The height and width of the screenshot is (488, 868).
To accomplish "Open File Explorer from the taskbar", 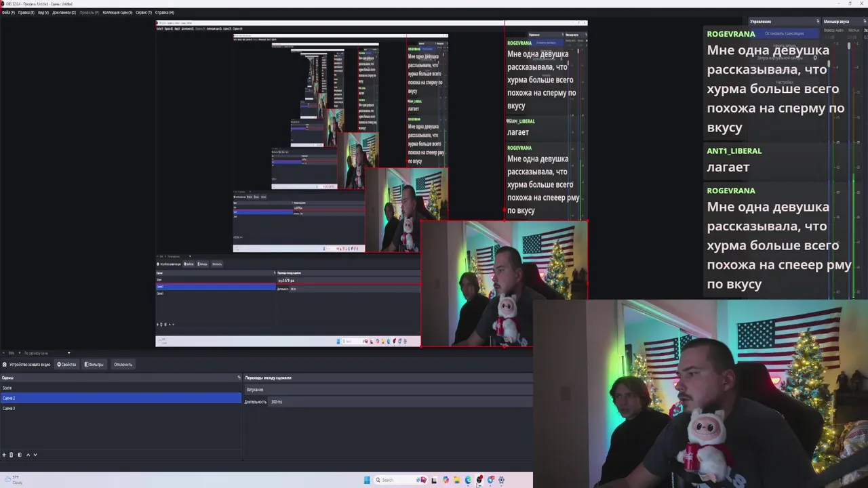I will tap(457, 480).
